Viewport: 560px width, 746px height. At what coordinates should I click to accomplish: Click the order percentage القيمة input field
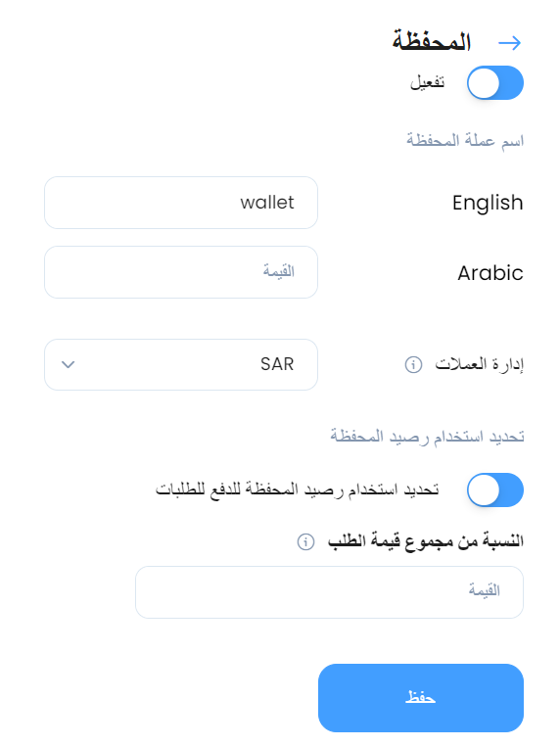point(329,592)
